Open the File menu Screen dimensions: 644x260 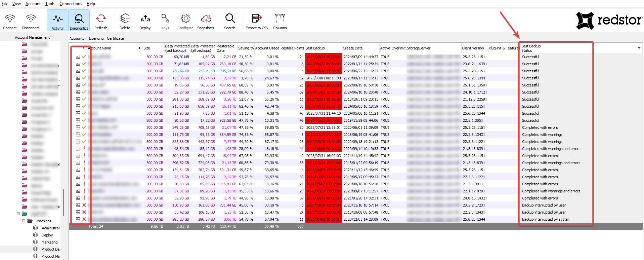[x=5, y=4]
